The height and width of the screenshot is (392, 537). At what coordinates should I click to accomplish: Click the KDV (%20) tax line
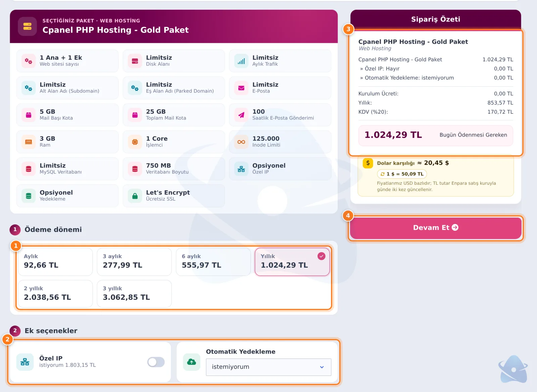pyautogui.click(x=436, y=112)
